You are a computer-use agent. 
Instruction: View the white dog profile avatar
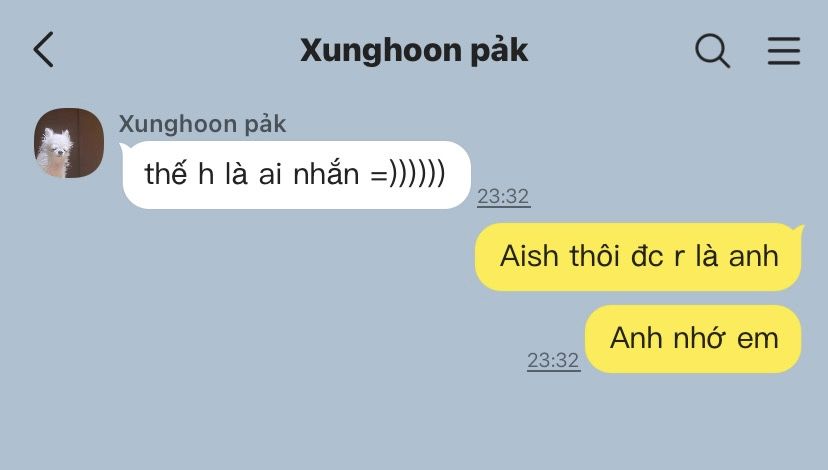pos(69,143)
